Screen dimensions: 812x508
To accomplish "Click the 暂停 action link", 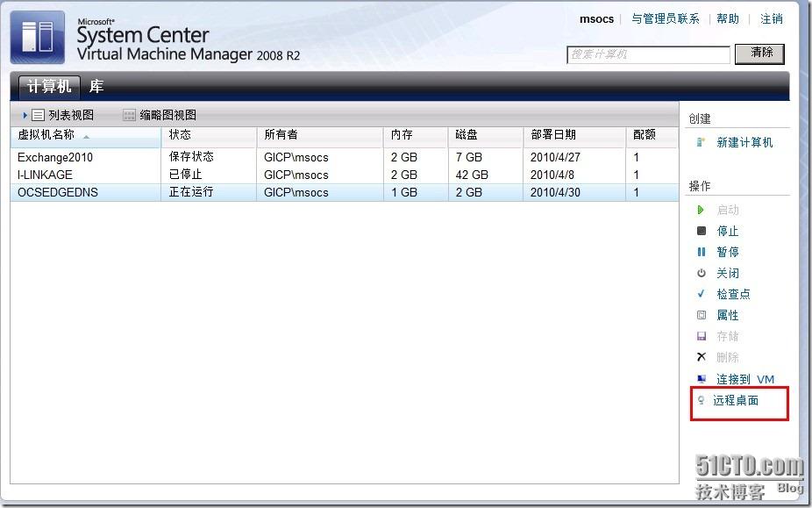I will 728,252.
